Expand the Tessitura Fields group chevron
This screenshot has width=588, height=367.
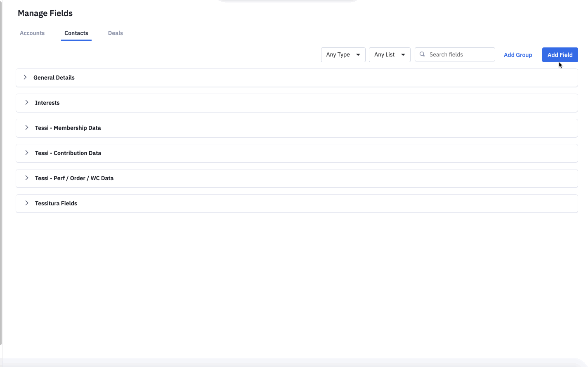pyautogui.click(x=27, y=203)
